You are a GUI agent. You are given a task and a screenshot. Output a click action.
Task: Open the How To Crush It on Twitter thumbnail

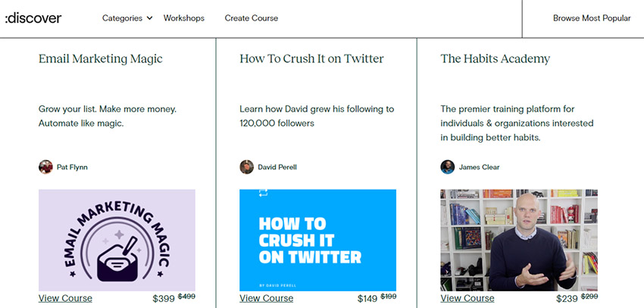point(318,240)
